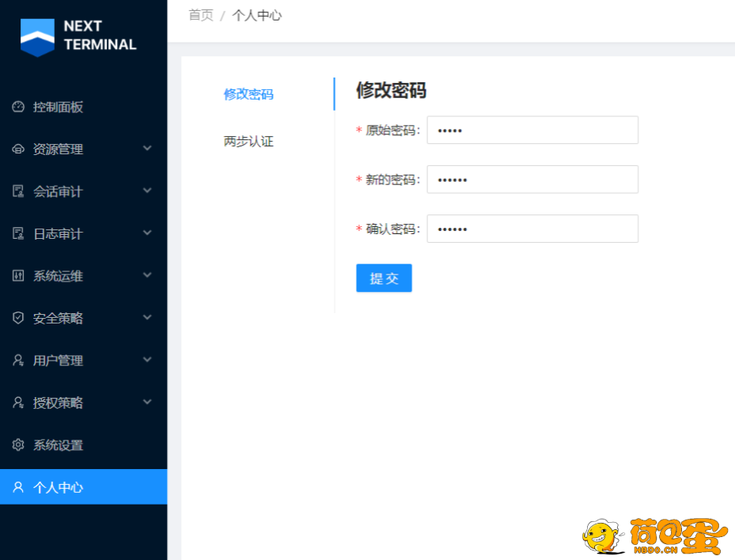Open the 系统设置 menu item

pos(83,445)
